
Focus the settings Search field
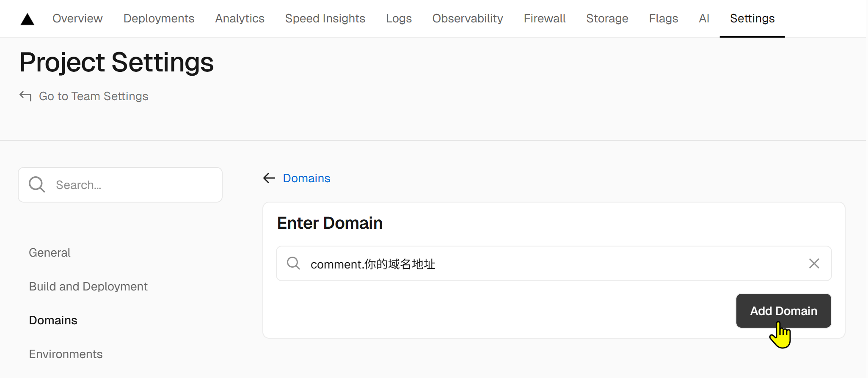point(127,185)
